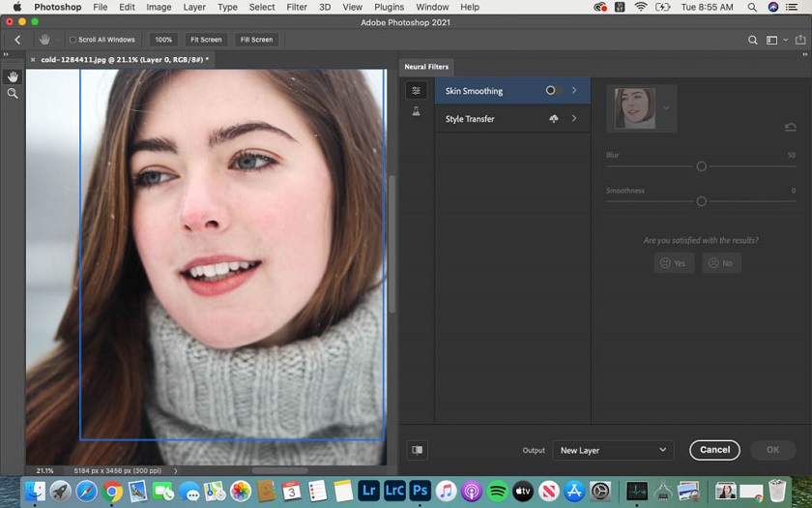Select the cold-1284411.jpg document tab
Image resolution: width=812 pixels, height=508 pixels.
pyautogui.click(x=125, y=60)
